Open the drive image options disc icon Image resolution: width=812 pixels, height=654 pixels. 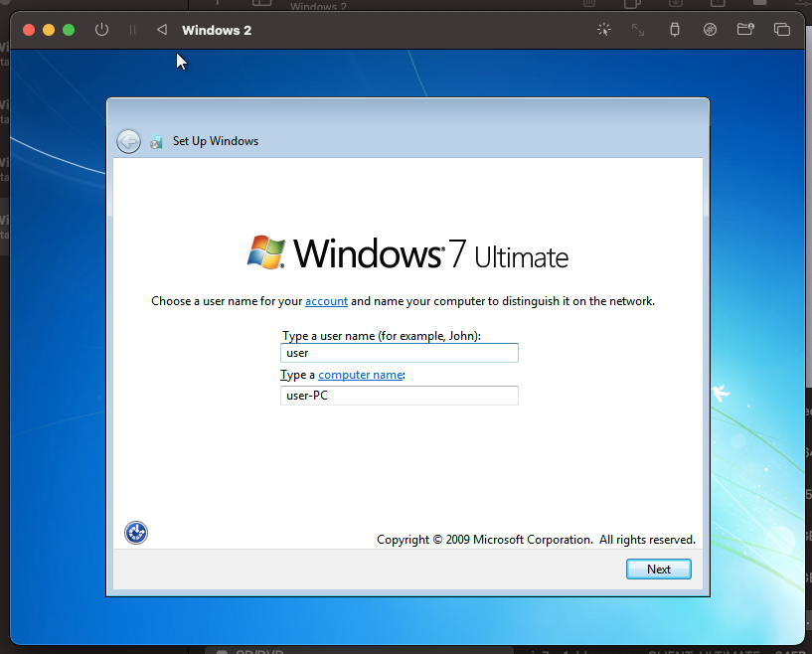click(x=710, y=30)
